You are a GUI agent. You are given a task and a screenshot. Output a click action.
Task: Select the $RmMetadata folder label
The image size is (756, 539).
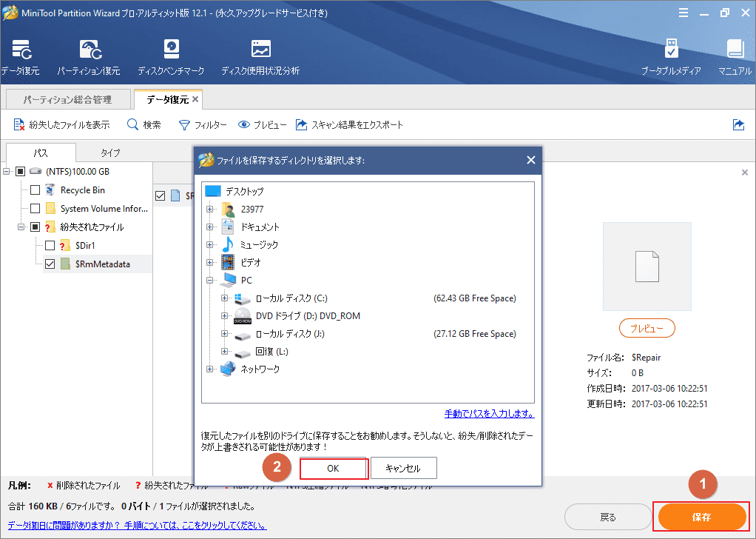point(103,264)
